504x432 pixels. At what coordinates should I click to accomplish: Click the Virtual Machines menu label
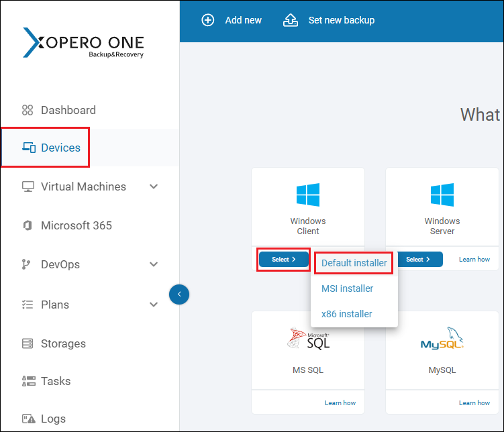point(84,186)
